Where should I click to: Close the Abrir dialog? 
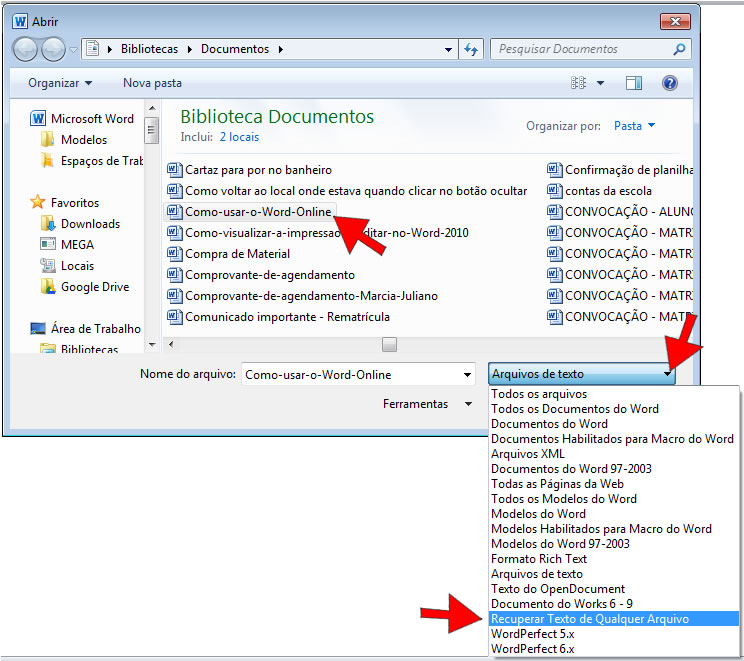pyautogui.click(x=675, y=21)
